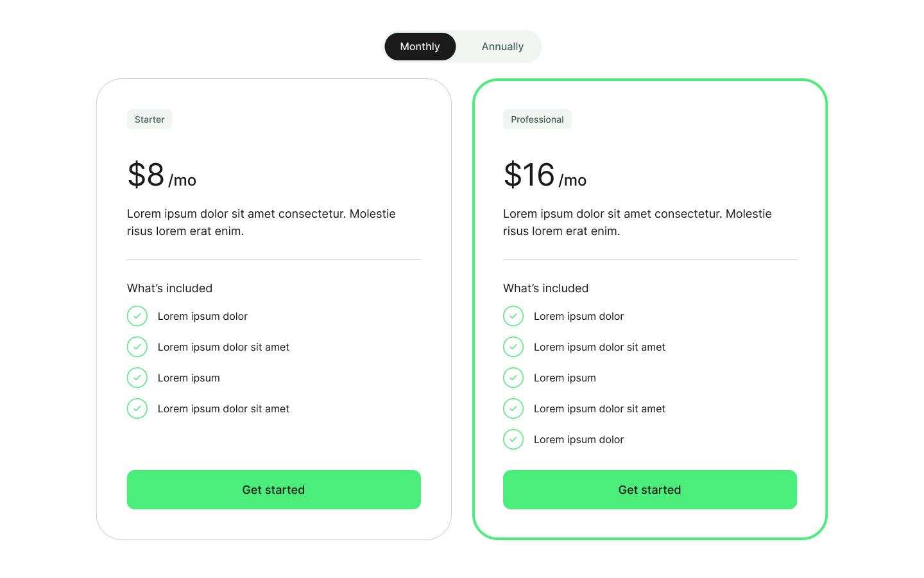The height and width of the screenshot is (578, 924).
Task: Select the Professional plan badge
Action: pyautogui.click(x=537, y=119)
